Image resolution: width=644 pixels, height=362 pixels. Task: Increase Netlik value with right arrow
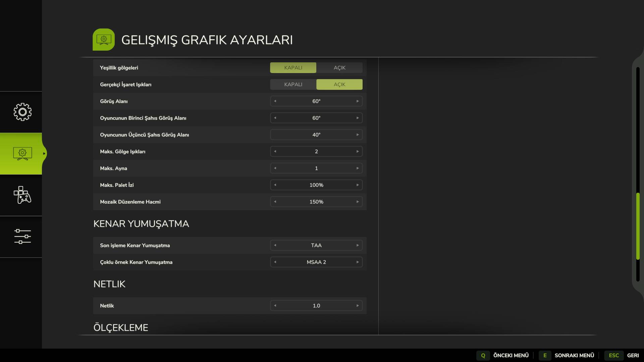[x=358, y=306]
